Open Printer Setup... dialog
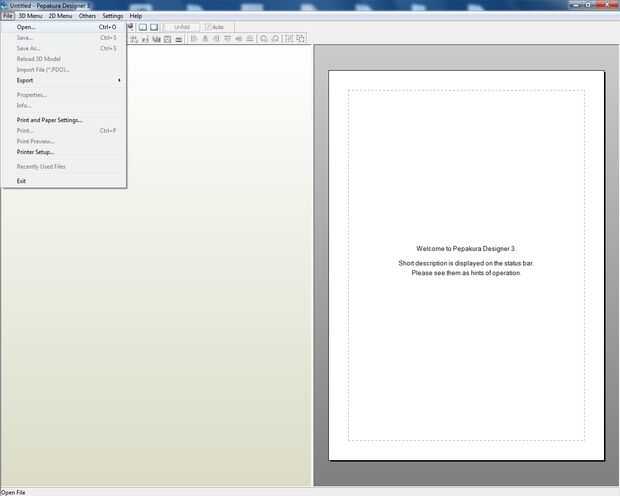Viewport: 620px width, 496px height. [64, 152]
